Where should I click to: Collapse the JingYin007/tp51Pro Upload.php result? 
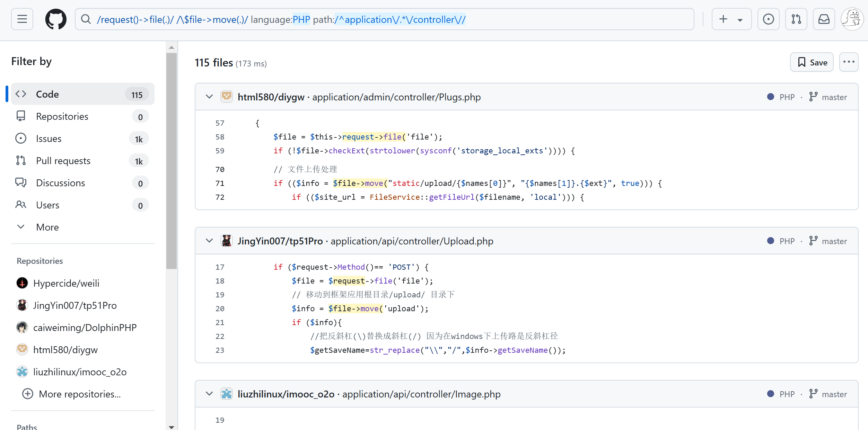point(209,241)
